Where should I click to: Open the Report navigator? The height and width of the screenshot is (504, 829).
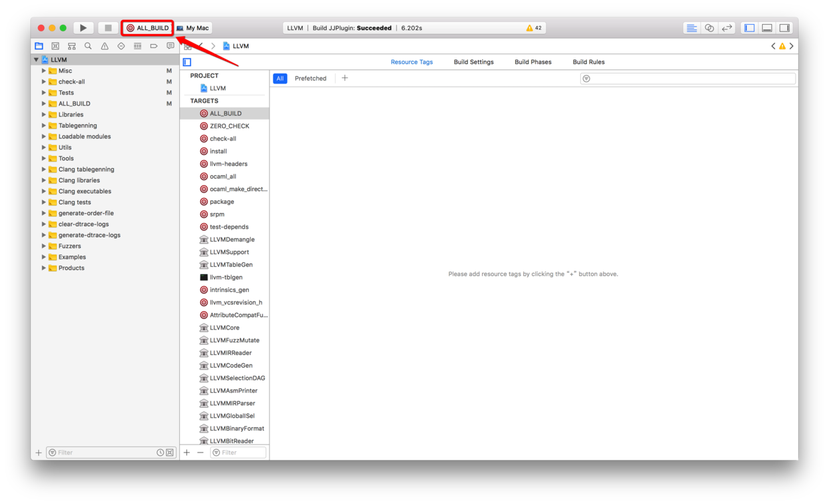170,46
